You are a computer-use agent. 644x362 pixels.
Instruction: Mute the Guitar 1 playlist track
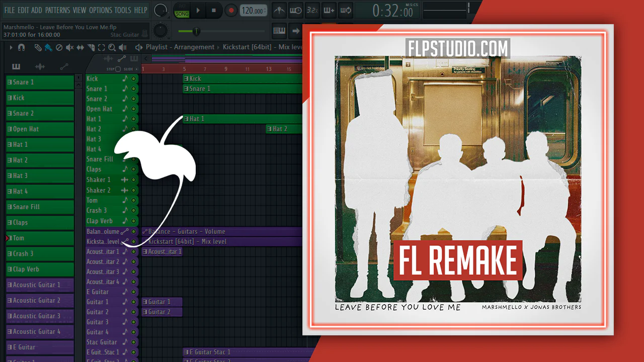click(x=133, y=302)
